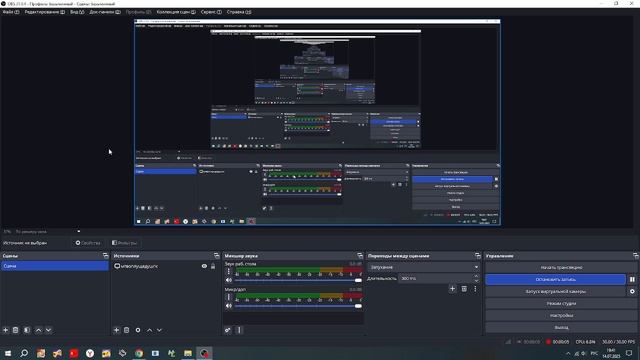Start the virtual camera button
640x360 pixels.
pyautogui.click(x=556, y=291)
